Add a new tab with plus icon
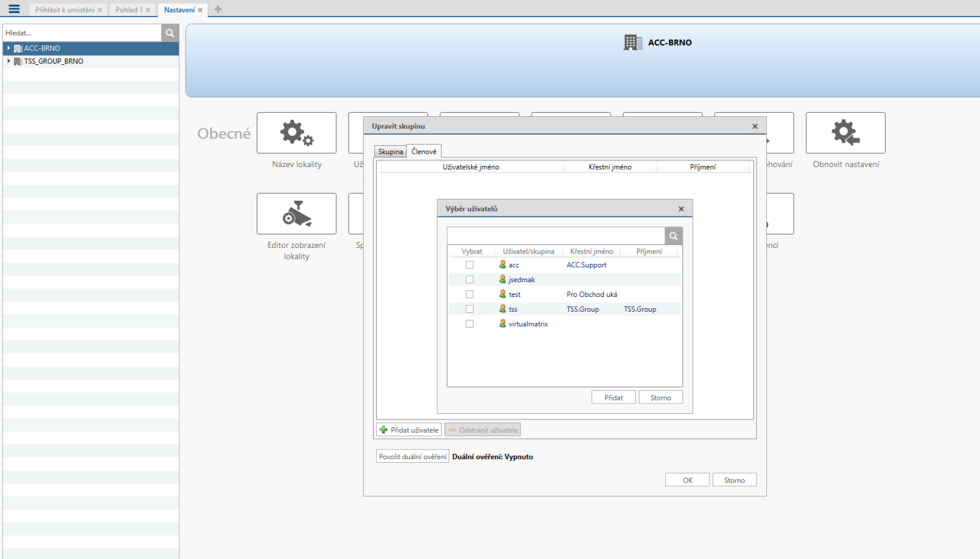980x559 pixels. [218, 9]
